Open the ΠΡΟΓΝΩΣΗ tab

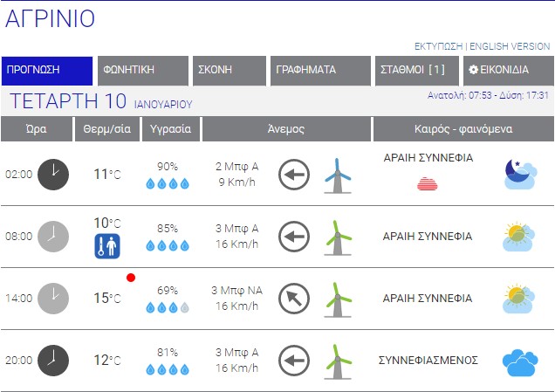tap(47, 71)
